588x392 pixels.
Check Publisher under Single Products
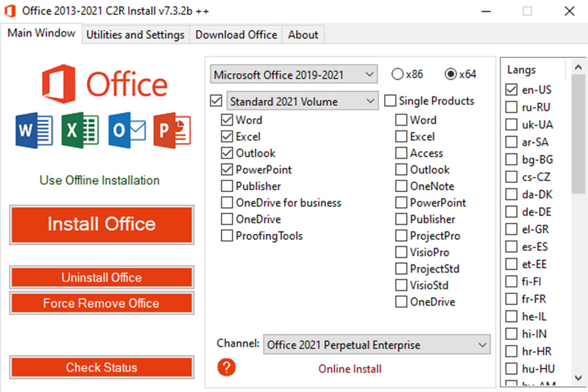point(401,219)
